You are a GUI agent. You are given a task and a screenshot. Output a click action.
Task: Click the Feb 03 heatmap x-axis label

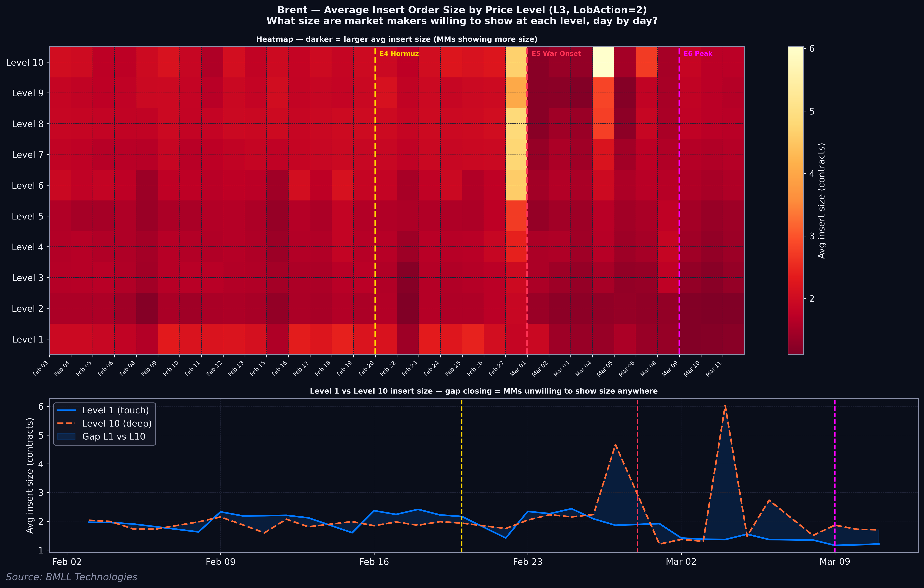point(40,369)
